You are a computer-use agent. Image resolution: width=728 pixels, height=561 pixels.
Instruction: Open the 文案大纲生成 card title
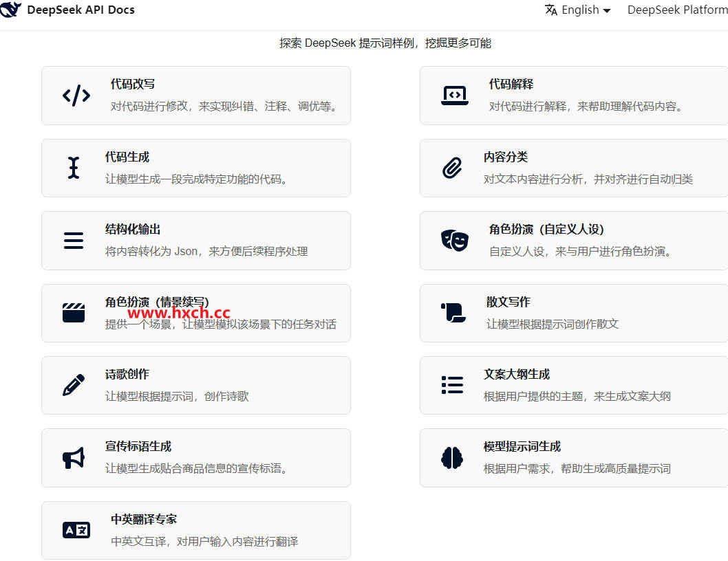pyautogui.click(x=517, y=374)
